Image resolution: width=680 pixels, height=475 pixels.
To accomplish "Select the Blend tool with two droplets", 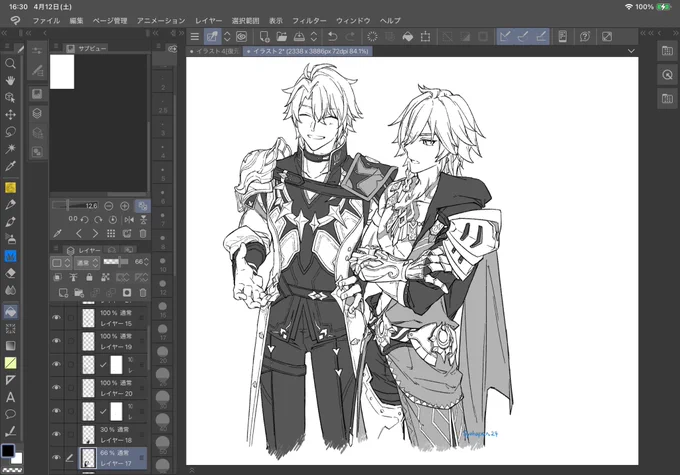I will [10, 290].
